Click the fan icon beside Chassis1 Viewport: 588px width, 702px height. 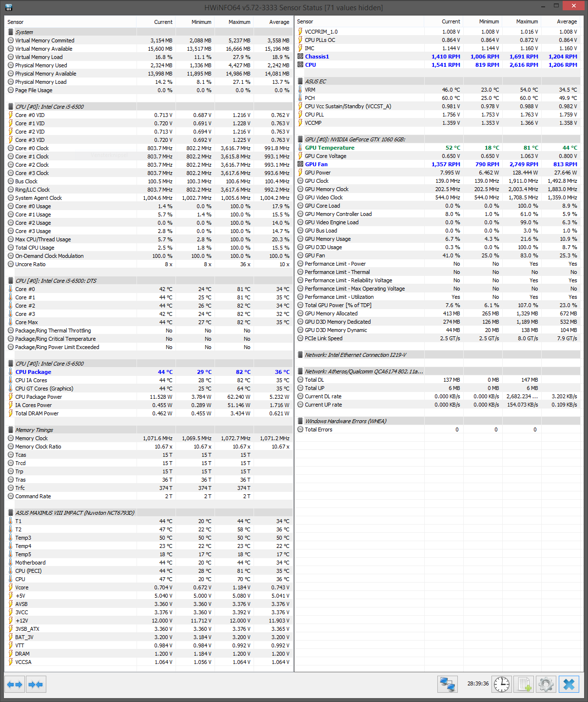click(x=300, y=57)
